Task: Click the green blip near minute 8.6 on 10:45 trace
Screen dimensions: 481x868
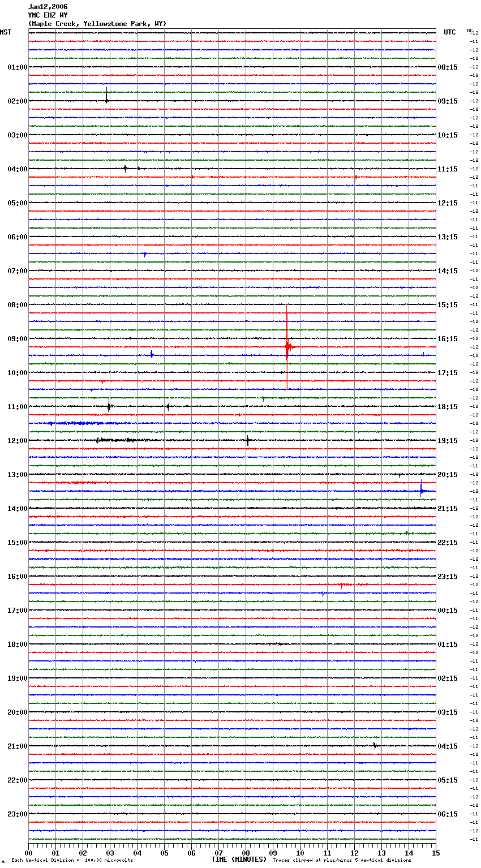Action: [x=263, y=398]
